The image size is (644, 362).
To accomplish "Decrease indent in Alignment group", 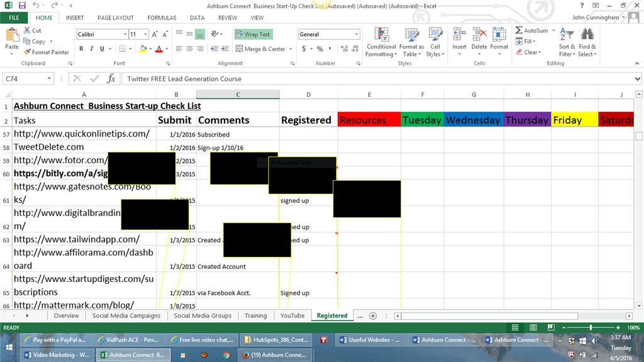I will click(x=214, y=48).
